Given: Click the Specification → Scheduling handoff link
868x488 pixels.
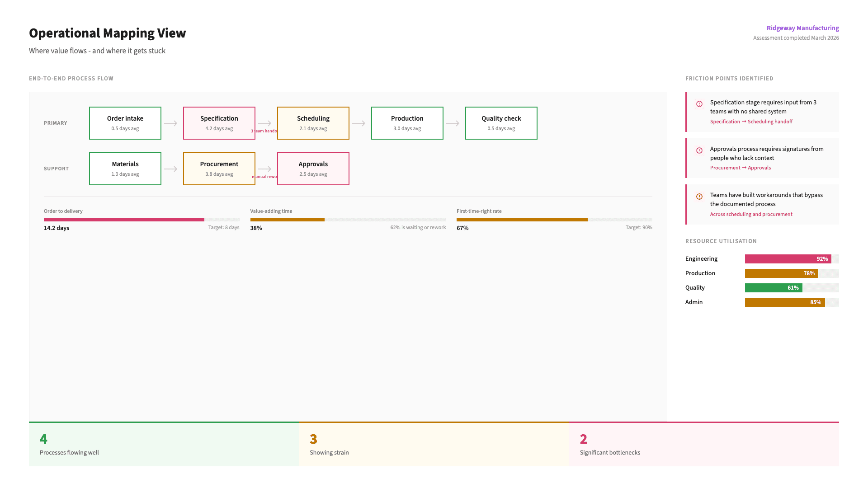Looking at the screenshot, I should 751,121.
